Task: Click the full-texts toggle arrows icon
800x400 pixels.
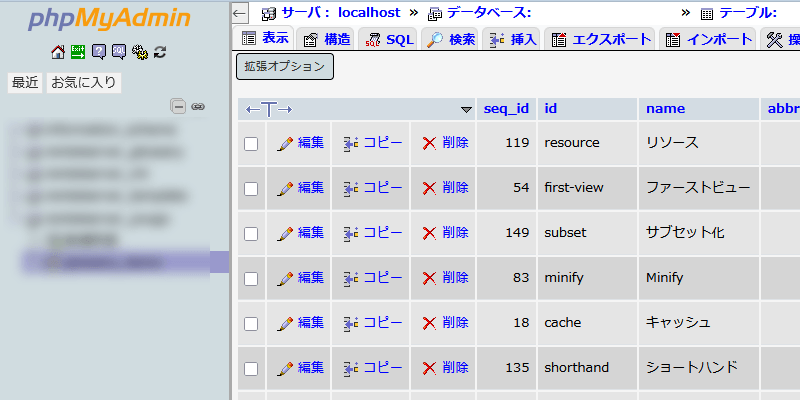Action: click(269, 109)
